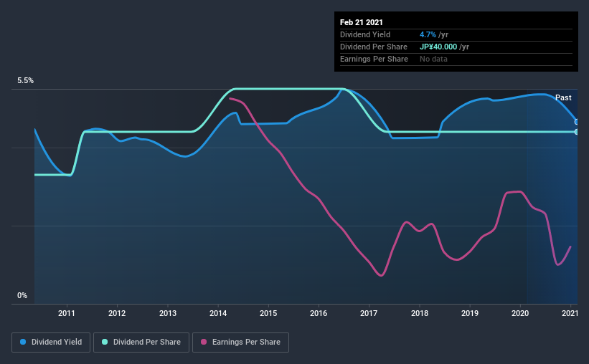This screenshot has width=589, height=364.
Task: Click the 2017 x-axis label
Action: tap(369, 313)
